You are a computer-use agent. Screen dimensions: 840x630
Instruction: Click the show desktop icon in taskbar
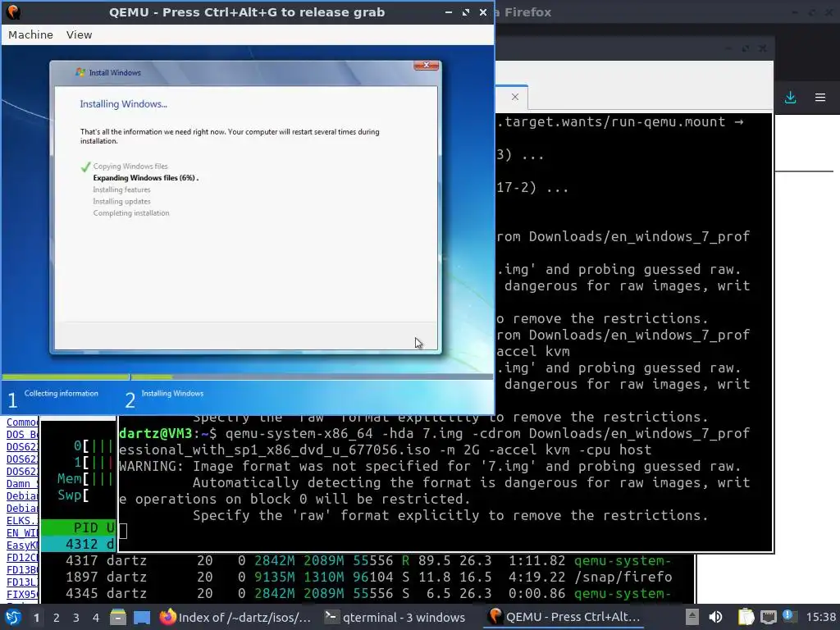(142, 617)
